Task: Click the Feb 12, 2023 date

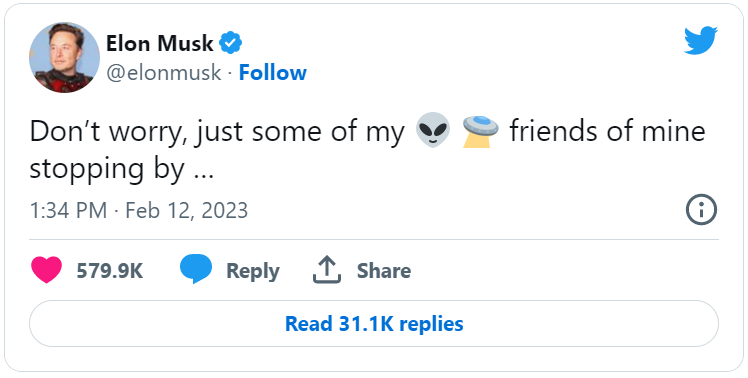Action: 187,210
